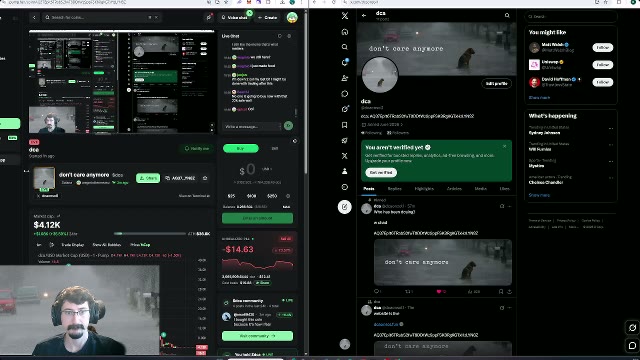Favorite the don't care anymore coin star
The height and width of the screenshot is (360, 640).
pos(205,178)
